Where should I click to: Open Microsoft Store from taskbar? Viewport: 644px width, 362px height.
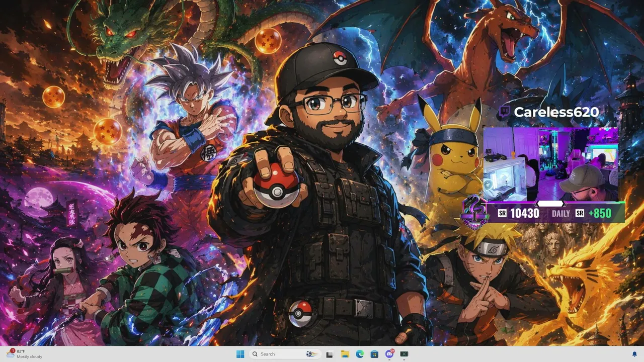pos(374,354)
